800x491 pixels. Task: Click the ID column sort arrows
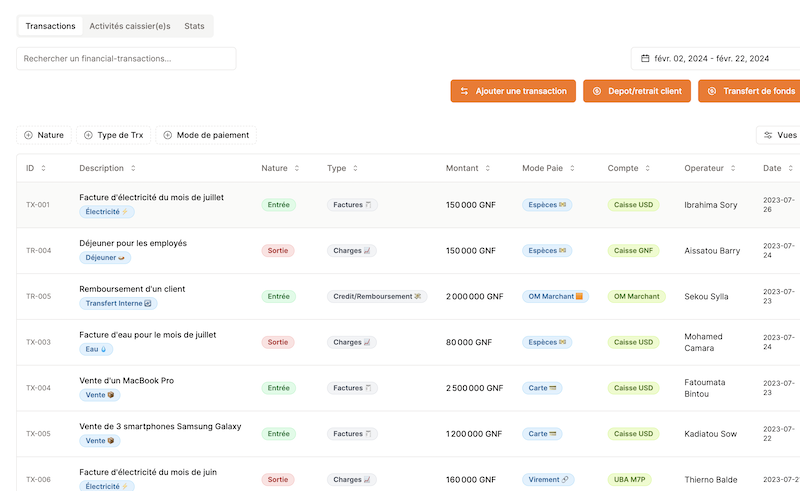pos(43,168)
